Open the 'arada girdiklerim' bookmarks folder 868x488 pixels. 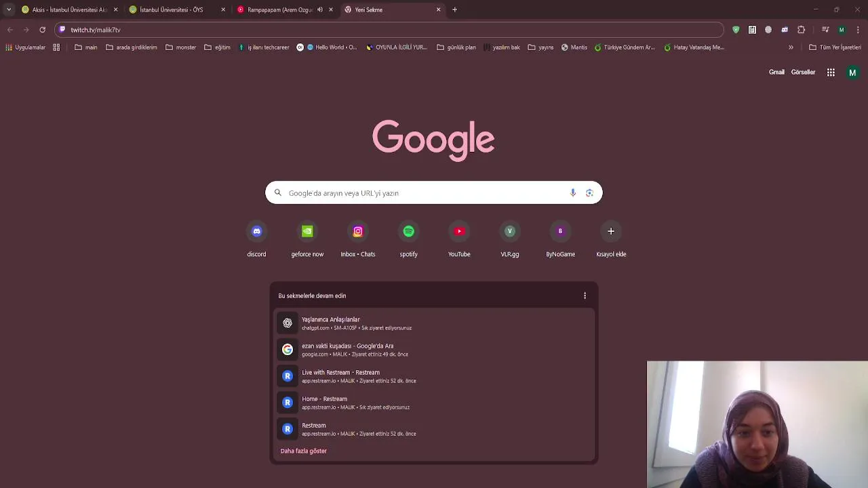tap(132, 47)
